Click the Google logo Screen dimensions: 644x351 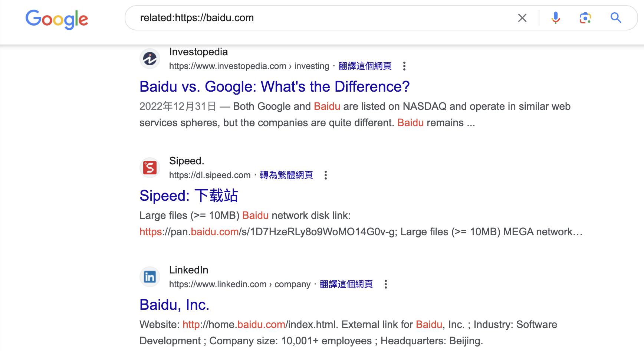[57, 19]
